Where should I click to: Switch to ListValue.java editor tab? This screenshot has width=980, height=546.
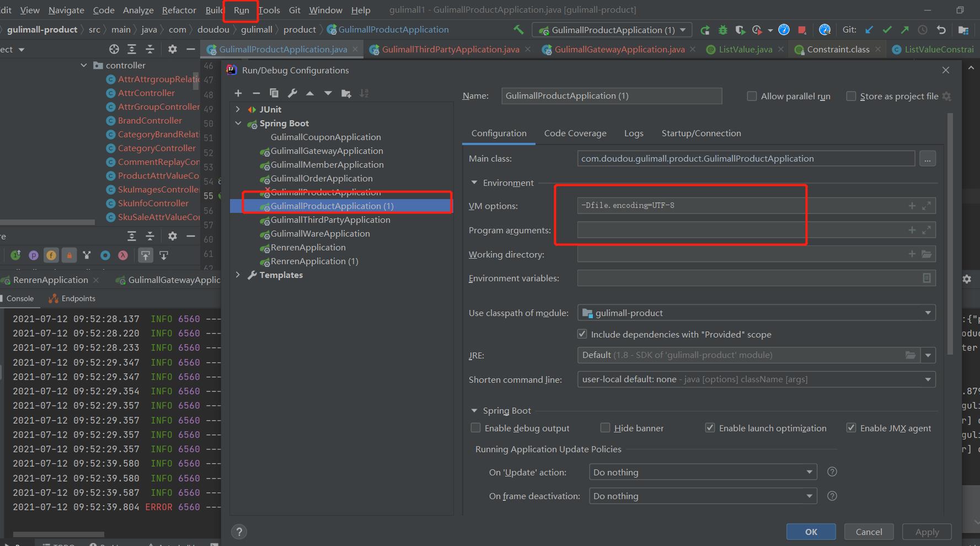[x=745, y=49]
